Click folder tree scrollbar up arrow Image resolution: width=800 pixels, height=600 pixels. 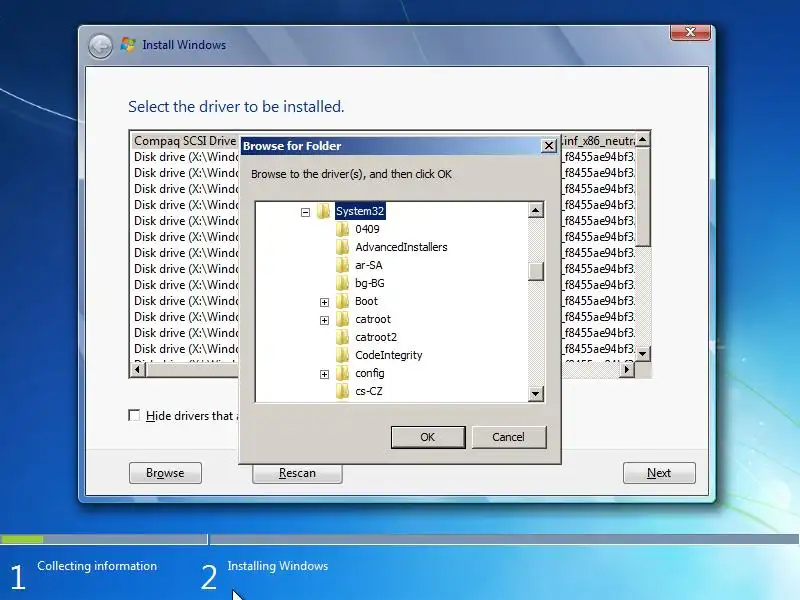click(x=535, y=210)
